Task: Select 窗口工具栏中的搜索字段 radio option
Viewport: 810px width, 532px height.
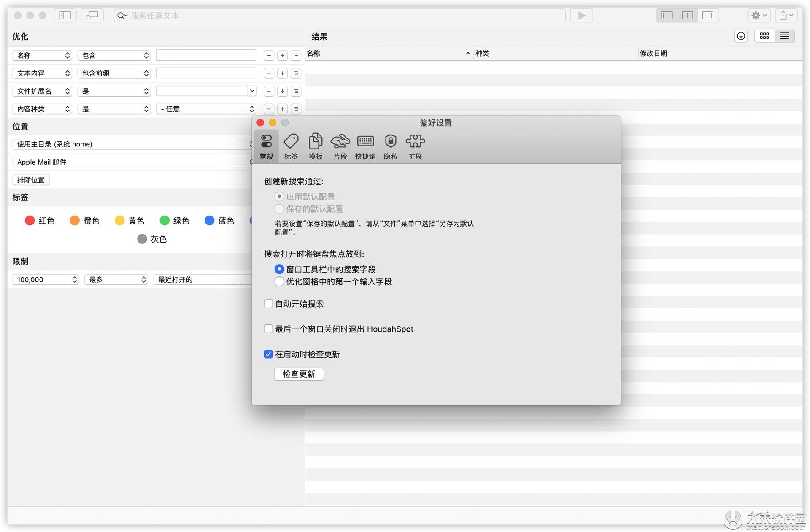Action: [279, 269]
